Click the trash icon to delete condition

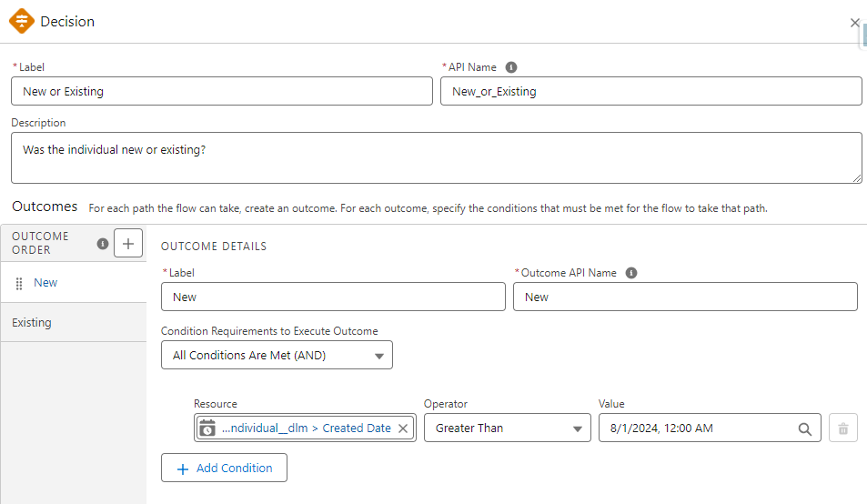(842, 428)
